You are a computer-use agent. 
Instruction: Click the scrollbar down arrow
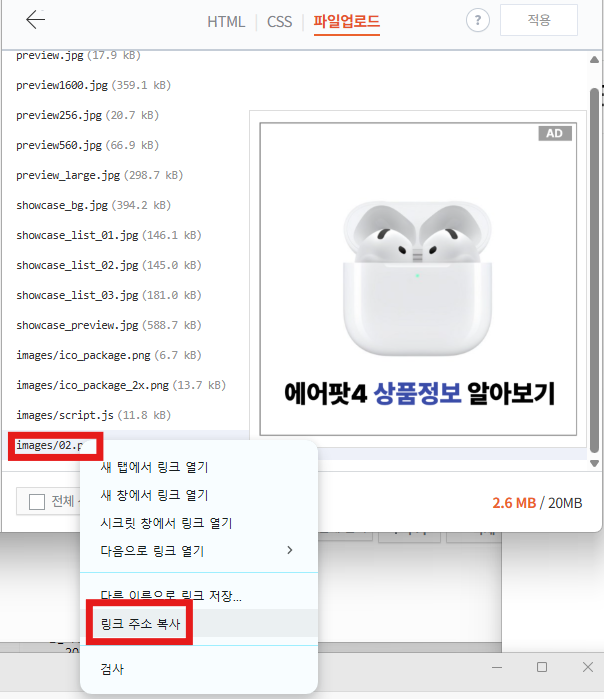coord(594,464)
